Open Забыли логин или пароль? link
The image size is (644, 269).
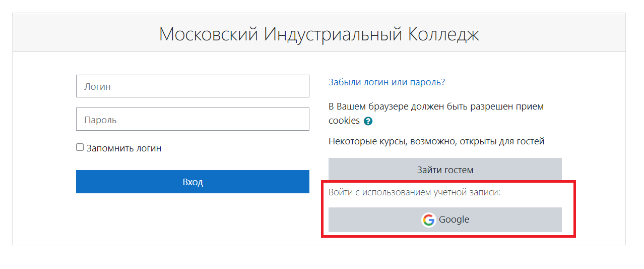(387, 82)
